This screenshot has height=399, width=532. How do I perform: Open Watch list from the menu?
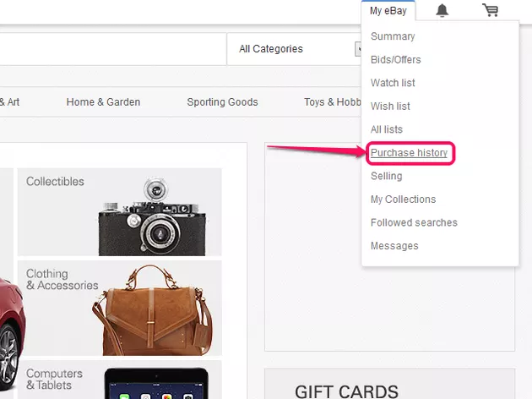pos(393,83)
